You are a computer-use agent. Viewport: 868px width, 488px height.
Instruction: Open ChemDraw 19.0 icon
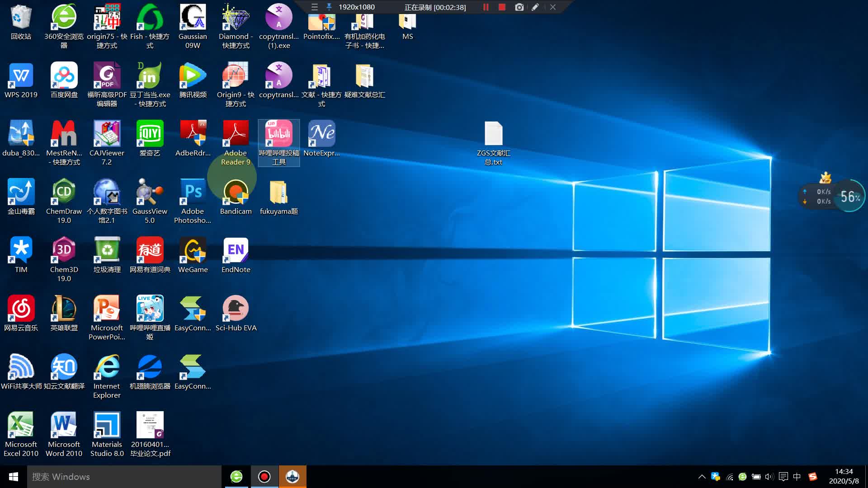pyautogui.click(x=64, y=192)
